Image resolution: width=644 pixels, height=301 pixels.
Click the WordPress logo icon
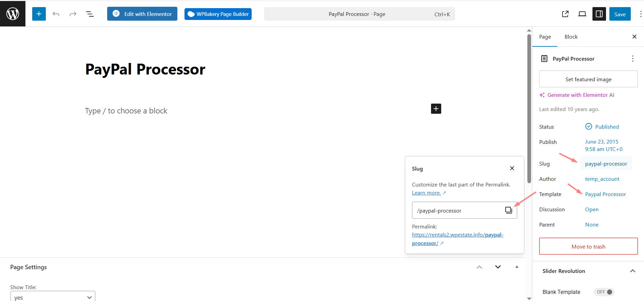13,14
